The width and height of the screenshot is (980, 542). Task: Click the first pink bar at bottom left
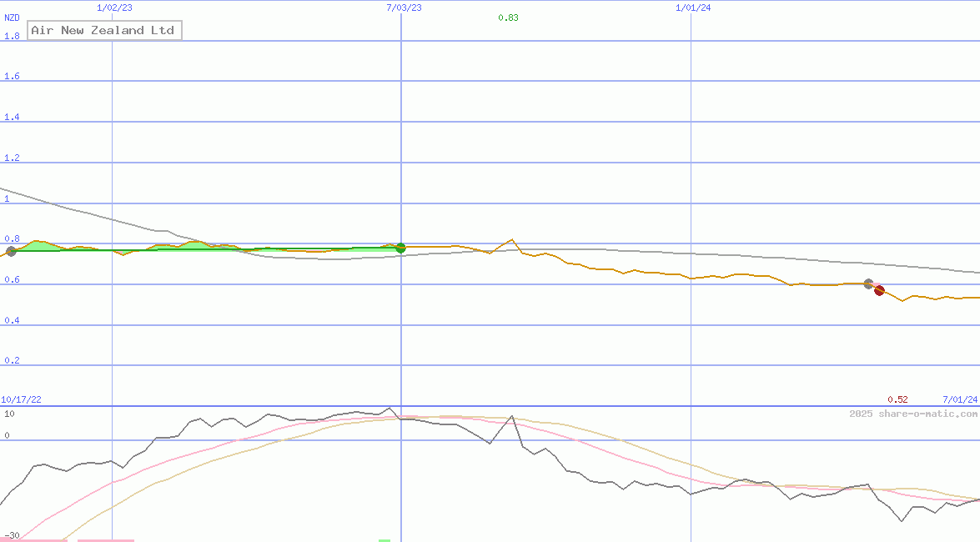pyautogui.click(x=33, y=539)
